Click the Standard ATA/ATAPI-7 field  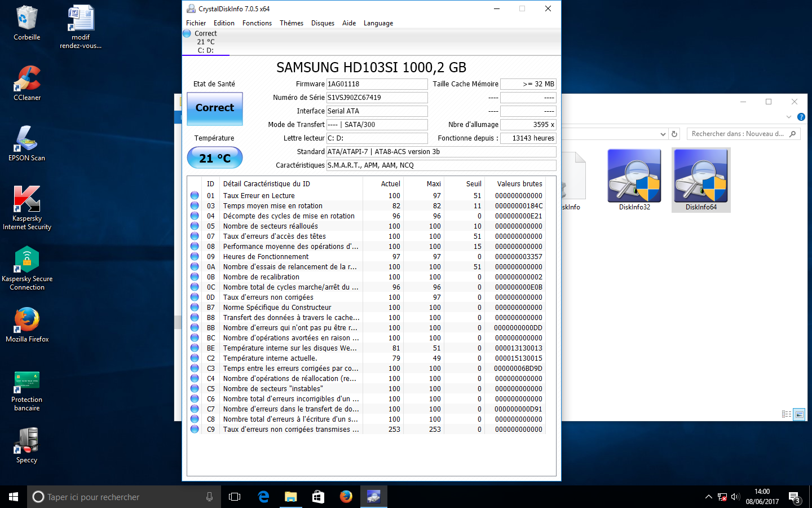coord(441,152)
